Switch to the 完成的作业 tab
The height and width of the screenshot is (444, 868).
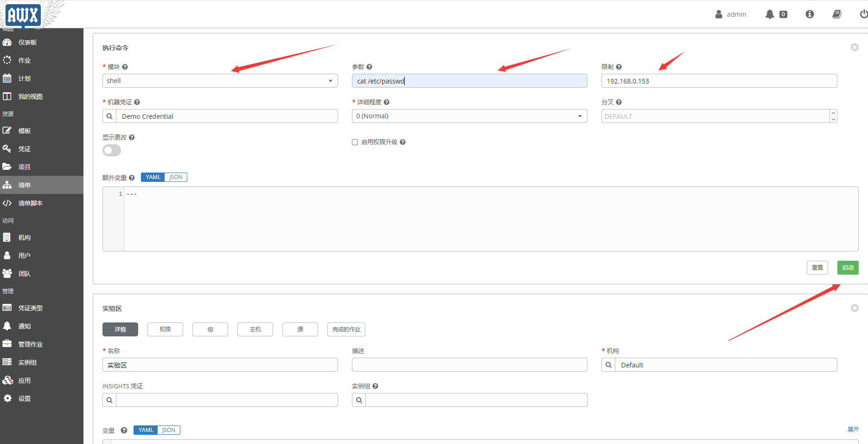point(346,329)
